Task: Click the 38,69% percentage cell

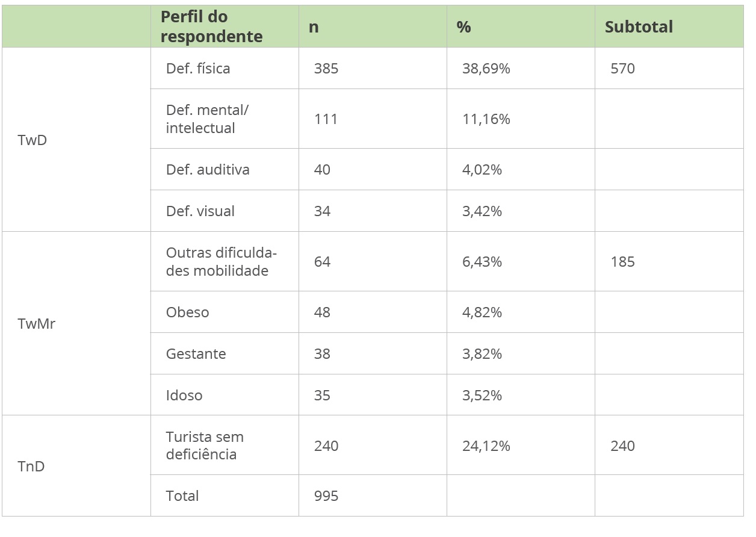Action: point(486,69)
